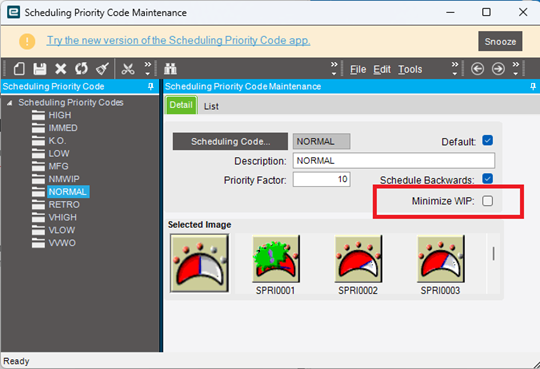Go forward with the right arrow icon
The image size is (540, 369).
(498, 69)
